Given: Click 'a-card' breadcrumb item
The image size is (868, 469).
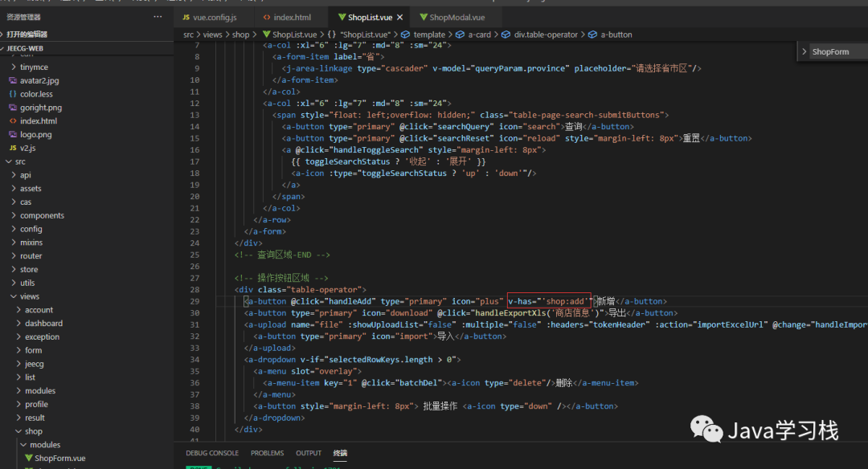Looking at the screenshot, I should (479, 35).
